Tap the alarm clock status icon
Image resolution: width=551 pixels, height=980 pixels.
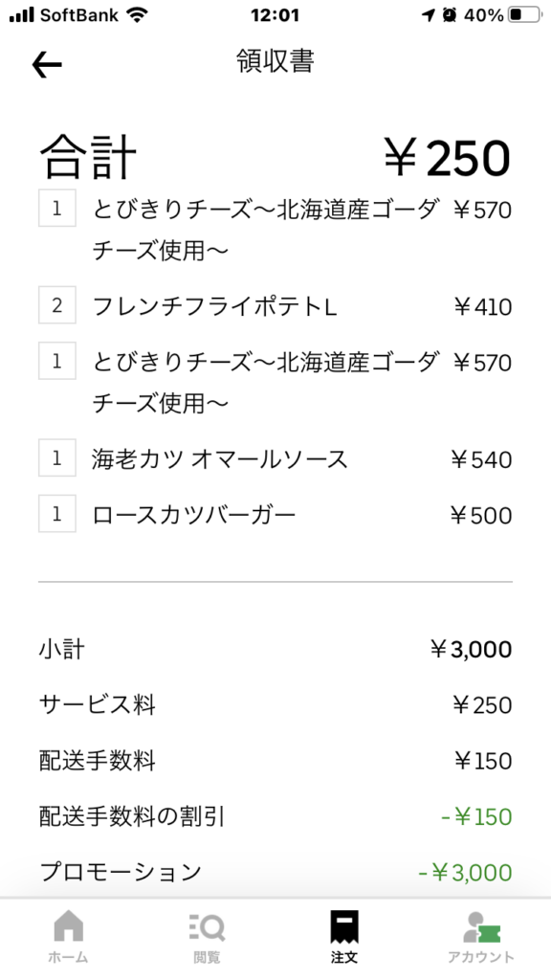click(x=450, y=15)
